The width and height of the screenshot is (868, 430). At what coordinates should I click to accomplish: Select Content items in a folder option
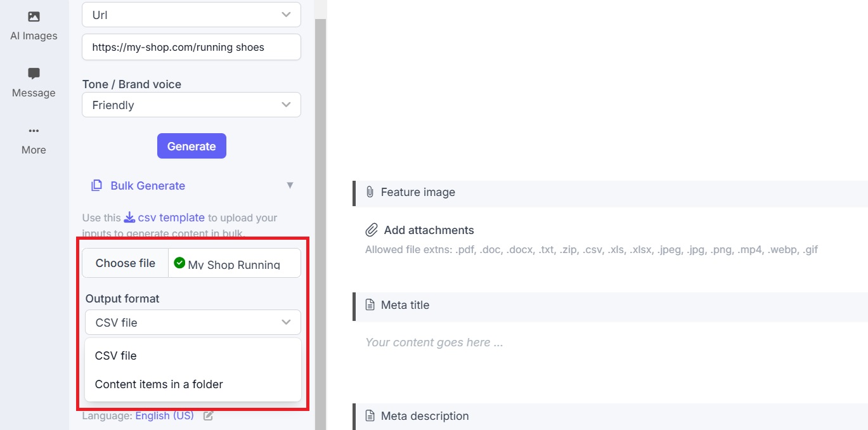pyautogui.click(x=193, y=384)
